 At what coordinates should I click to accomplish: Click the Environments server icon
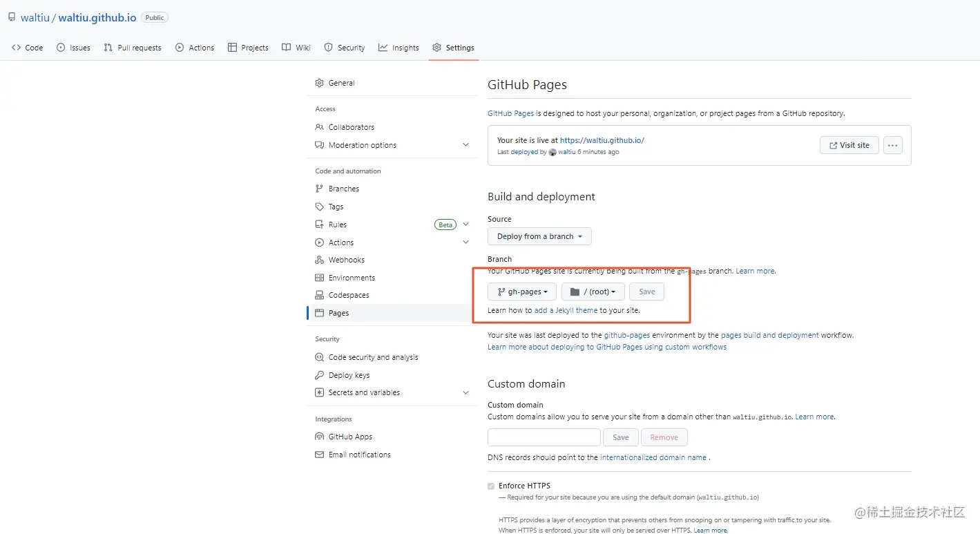[x=319, y=278]
